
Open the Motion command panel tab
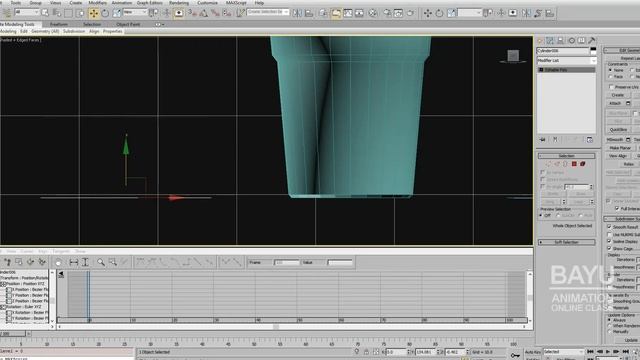click(571, 40)
